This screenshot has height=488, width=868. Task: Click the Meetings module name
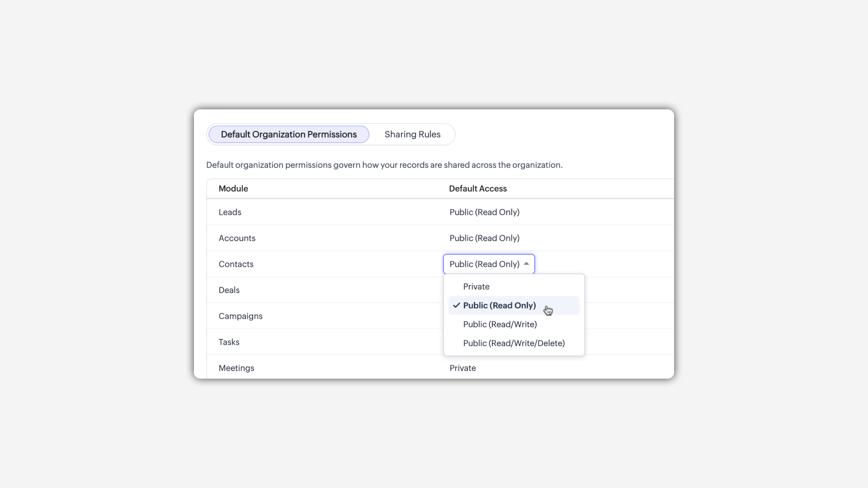[x=236, y=368]
